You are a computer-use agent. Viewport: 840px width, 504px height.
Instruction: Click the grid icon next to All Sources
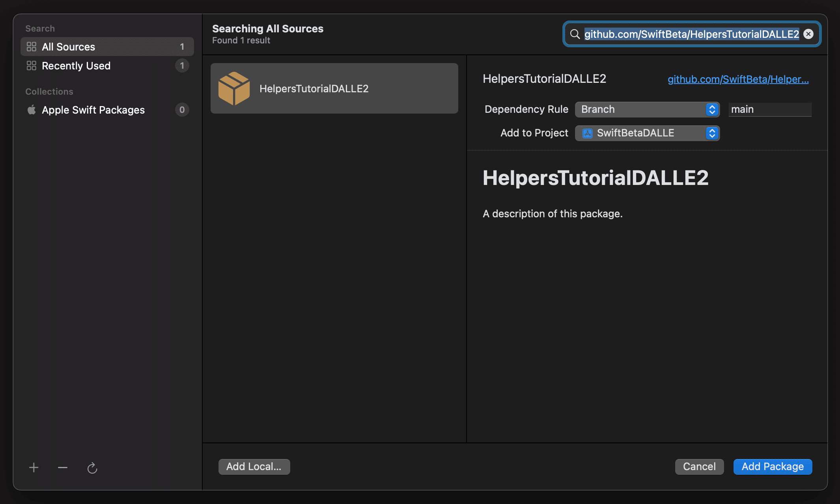coord(32,47)
